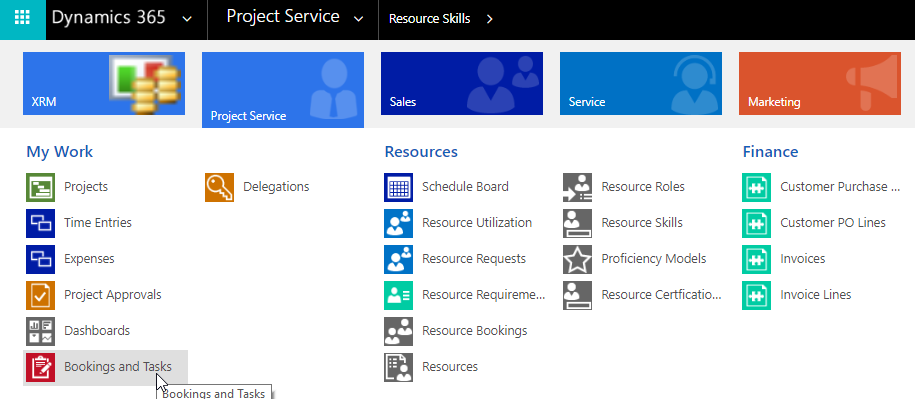Click the Time Entries icon
The image size is (915, 399).
[40, 223]
